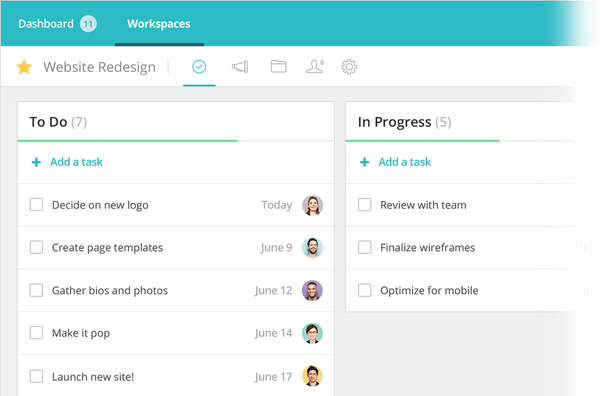Image resolution: width=600 pixels, height=396 pixels.
Task: Open workspace settings gear icon
Action: tap(349, 67)
